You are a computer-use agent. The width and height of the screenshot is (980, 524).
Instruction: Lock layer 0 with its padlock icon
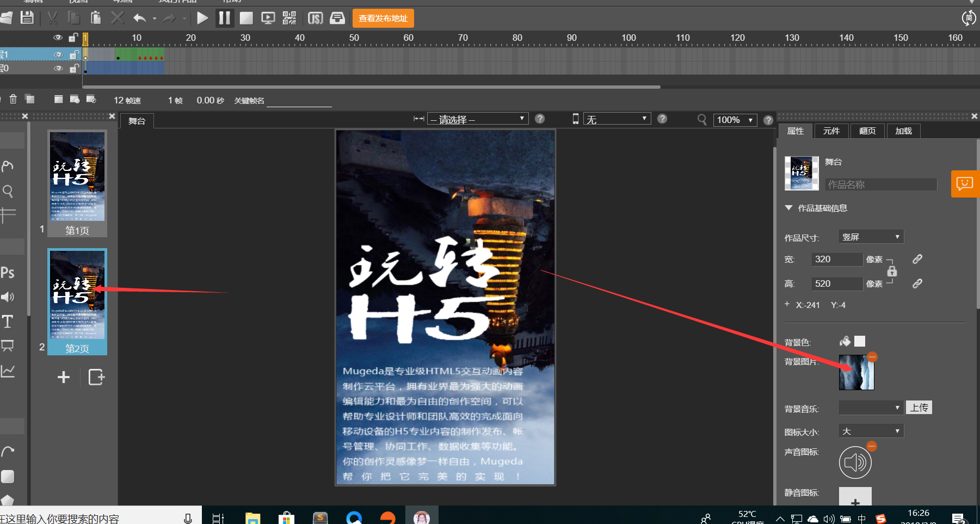coord(73,68)
